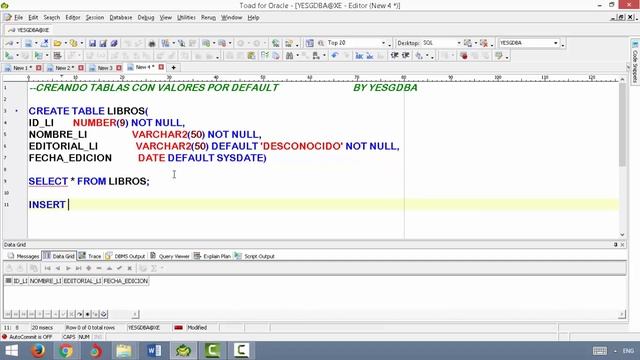Image resolution: width=640 pixels, height=360 pixels.
Task: Switch to the Explain Plan tab
Action: coord(212,256)
